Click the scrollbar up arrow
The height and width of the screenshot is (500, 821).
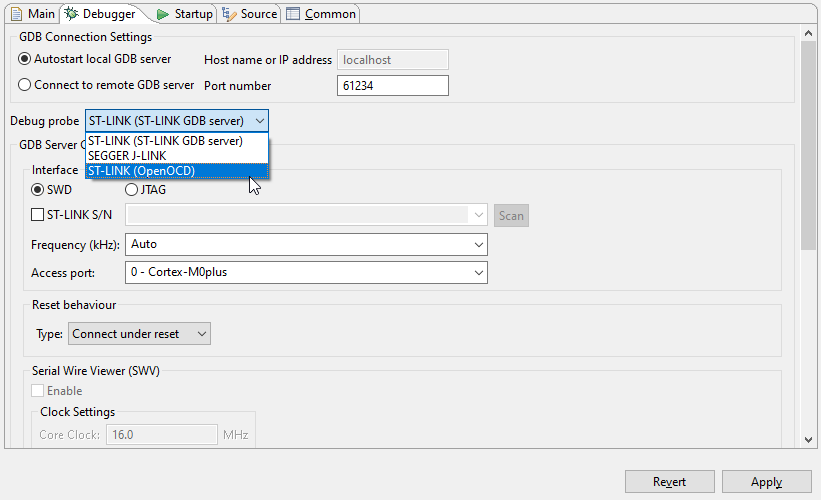(x=808, y=33)
